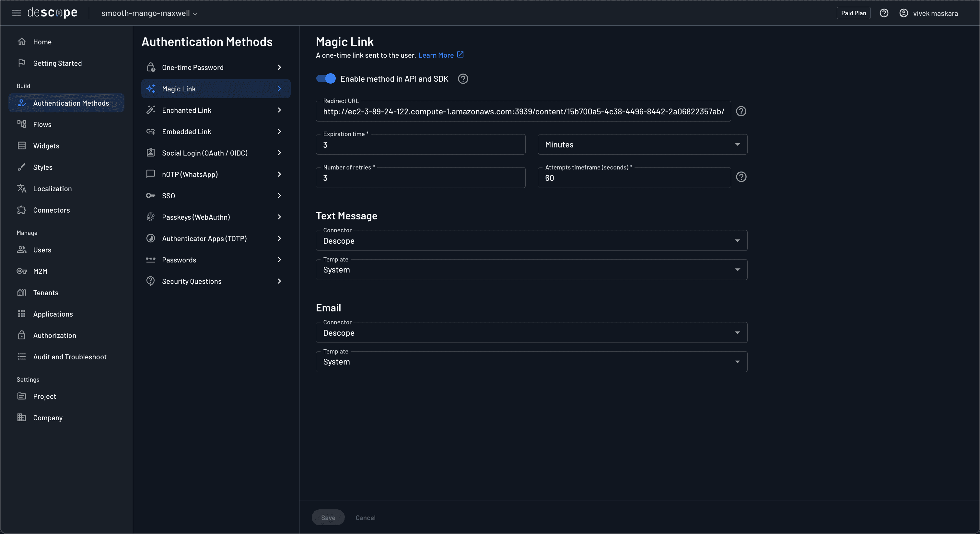This screenshot has height=534, width=980.
Task: Click the Save button
Action: [328, 517]
